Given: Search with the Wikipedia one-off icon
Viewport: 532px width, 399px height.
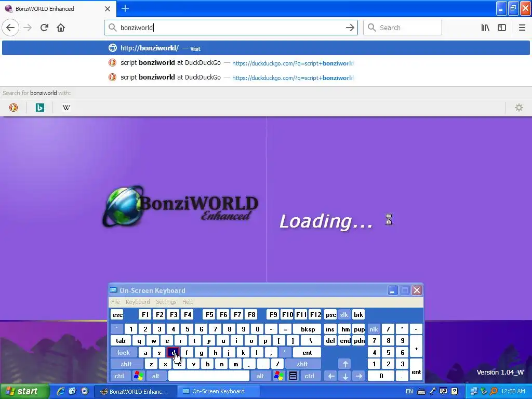Looking at the screenshot, I should pyautogui.click(x=66, y=108).
